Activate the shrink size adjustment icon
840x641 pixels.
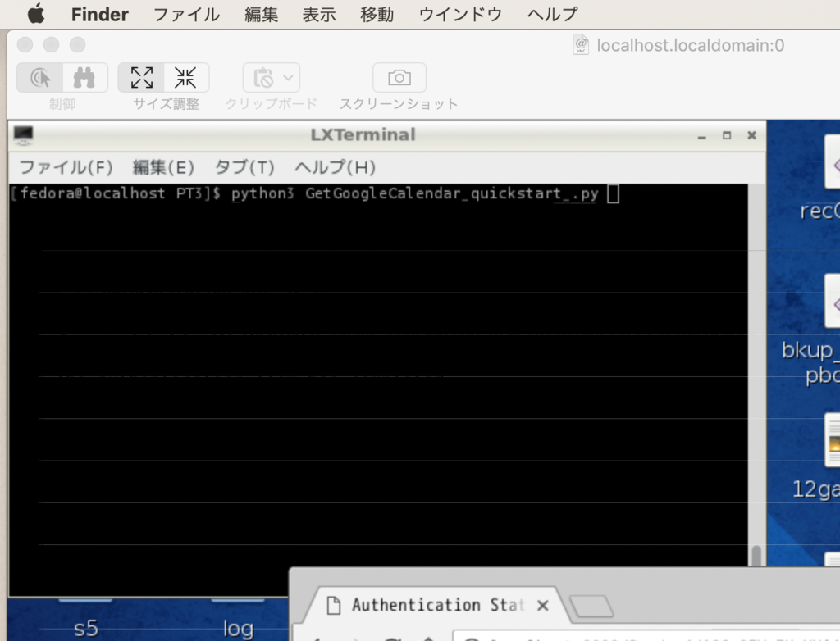pos(185,77)
